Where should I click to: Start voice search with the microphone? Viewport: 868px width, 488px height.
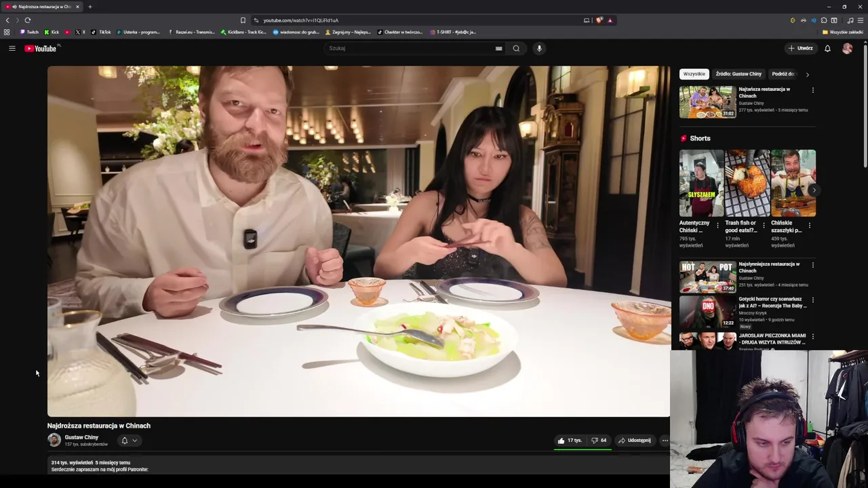tap(539, 48)
